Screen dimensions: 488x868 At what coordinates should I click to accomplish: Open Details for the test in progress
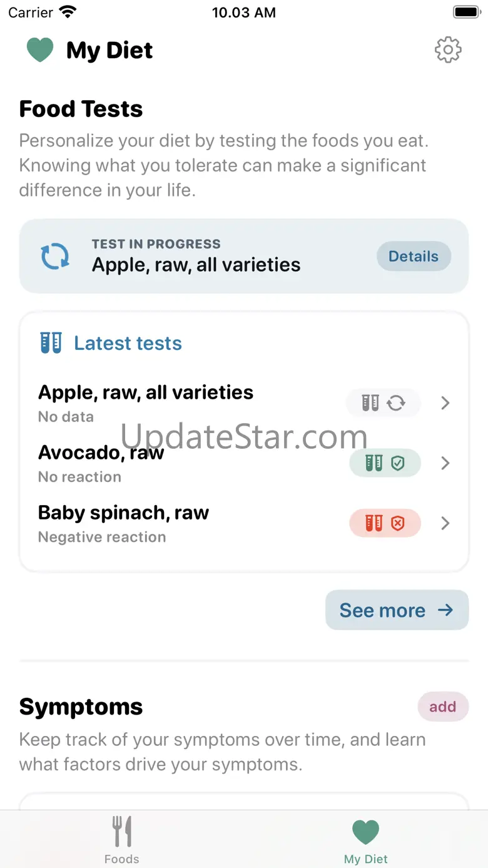point(414,257)
